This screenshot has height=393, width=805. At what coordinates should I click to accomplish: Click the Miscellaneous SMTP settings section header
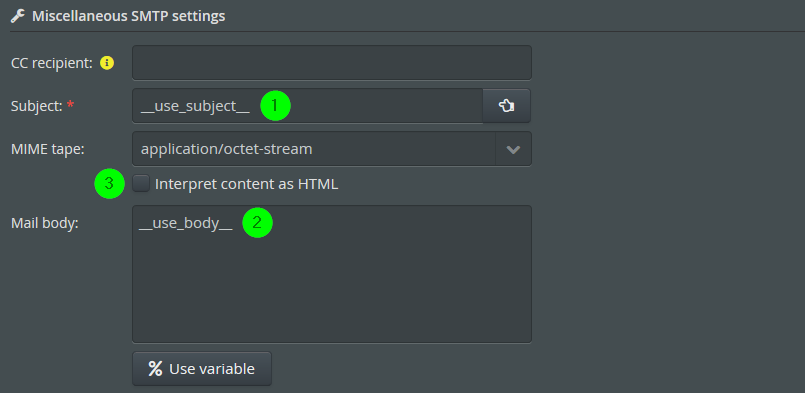tap(128, 16)
